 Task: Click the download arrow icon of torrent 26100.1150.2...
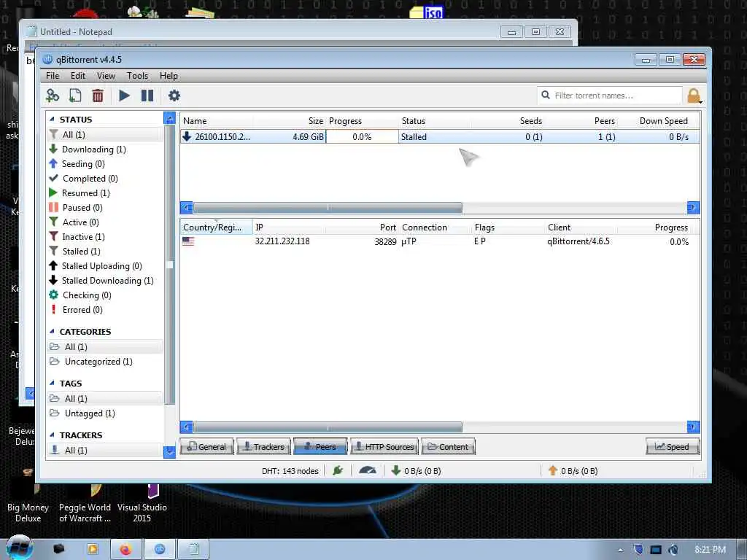coord(187,136)
